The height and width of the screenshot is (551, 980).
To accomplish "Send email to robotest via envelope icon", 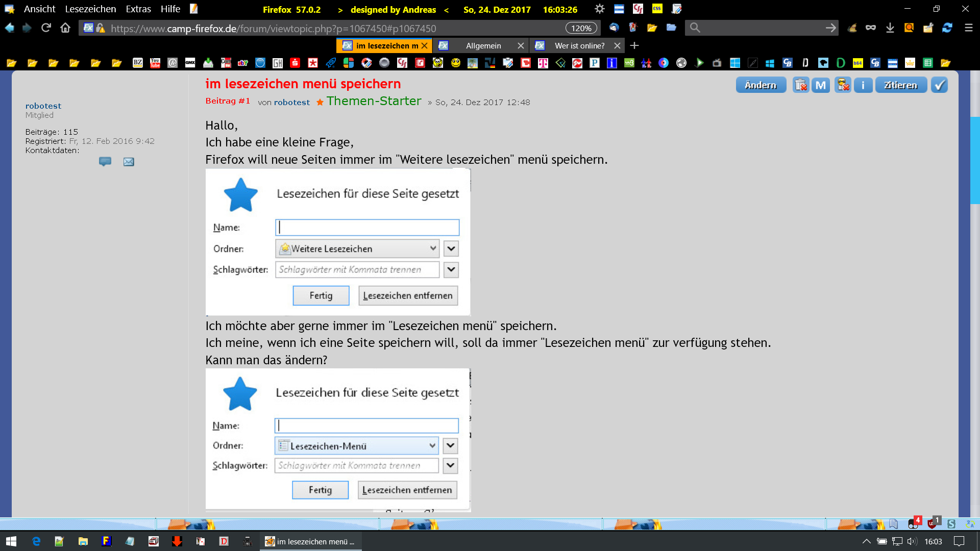I will click(x=129, y=162).
